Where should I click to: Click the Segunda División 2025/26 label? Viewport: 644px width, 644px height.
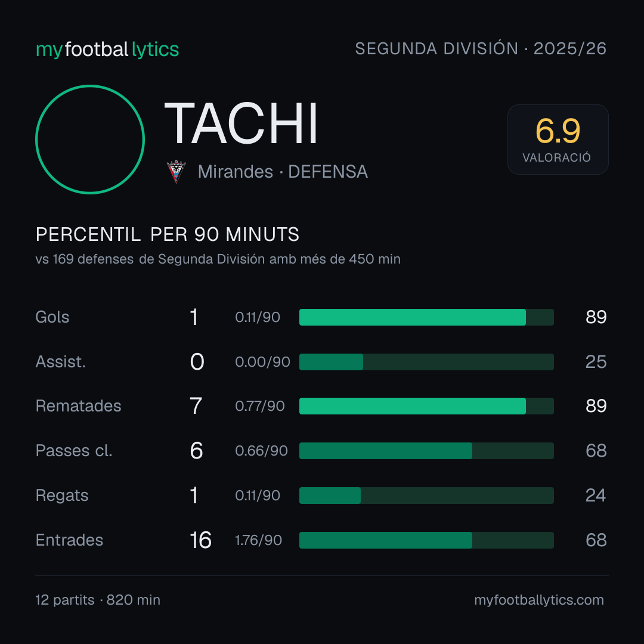pyautogui.click(x=481, y=49)
